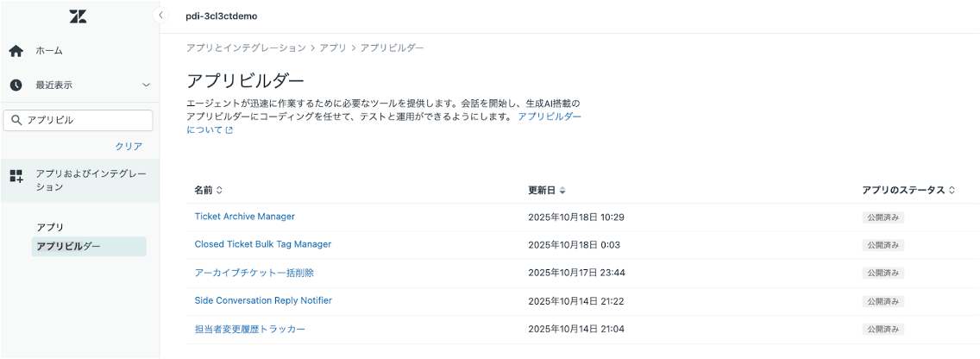Image resolution: width=980 pixels, height=359 pixels.
Task: Select アプリビルダー in the sidebar menu
Action: (68, 247)
